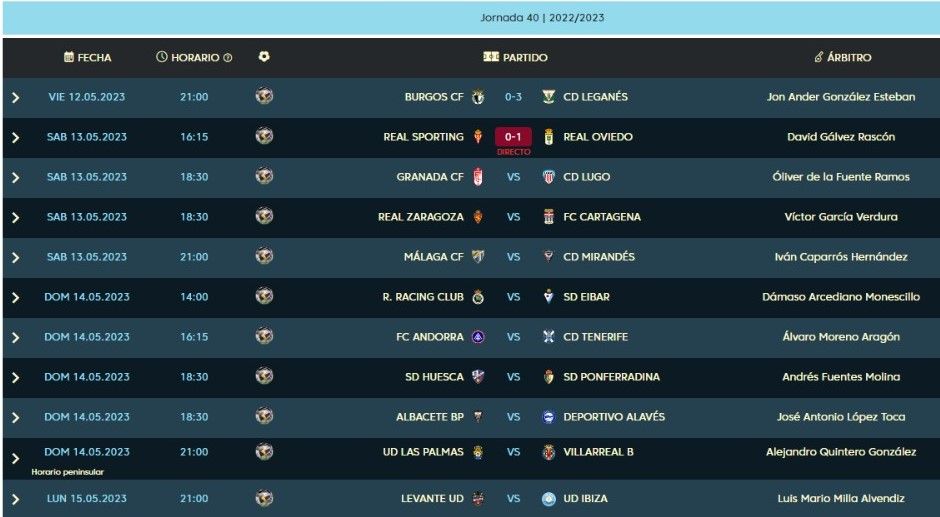
Task: Click the UD Ibiza team crest
Action: pyautogui.click(x=548, y=498)
